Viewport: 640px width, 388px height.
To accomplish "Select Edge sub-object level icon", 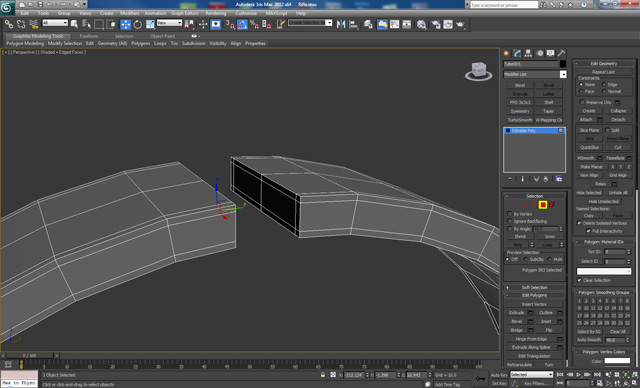I will (x=524, y=205).
